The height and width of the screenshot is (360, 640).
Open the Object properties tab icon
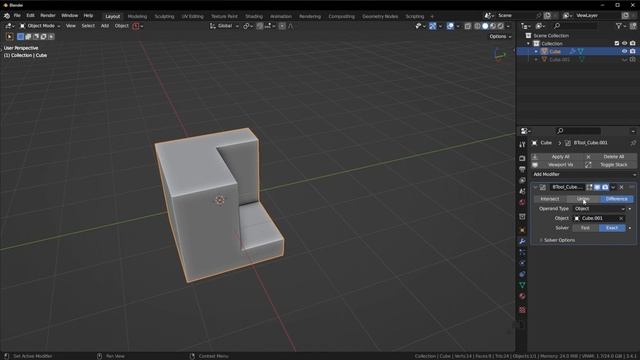tap(522, 230)
